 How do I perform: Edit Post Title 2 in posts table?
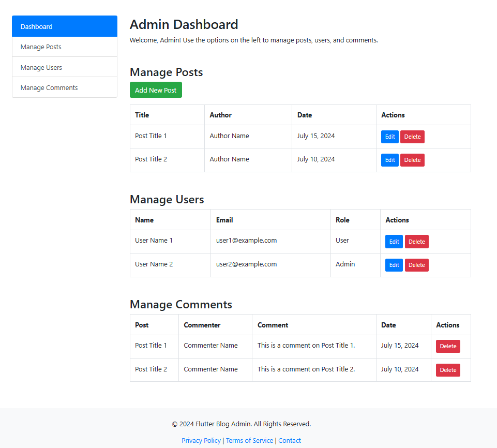pos(389,160)
